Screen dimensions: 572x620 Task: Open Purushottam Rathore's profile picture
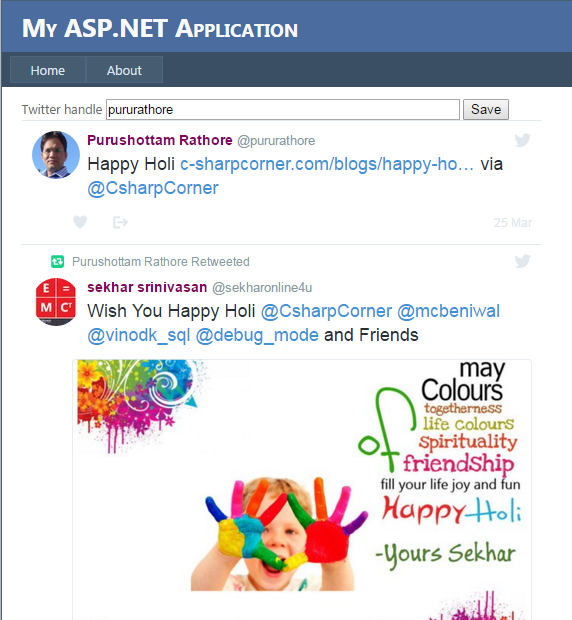pos(56,155)
